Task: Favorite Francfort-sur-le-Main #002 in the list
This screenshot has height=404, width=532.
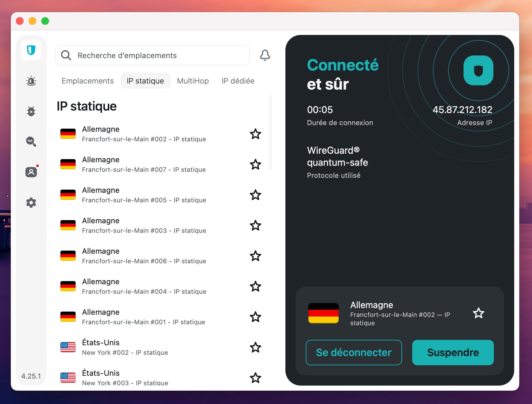Action: (256, 134)
